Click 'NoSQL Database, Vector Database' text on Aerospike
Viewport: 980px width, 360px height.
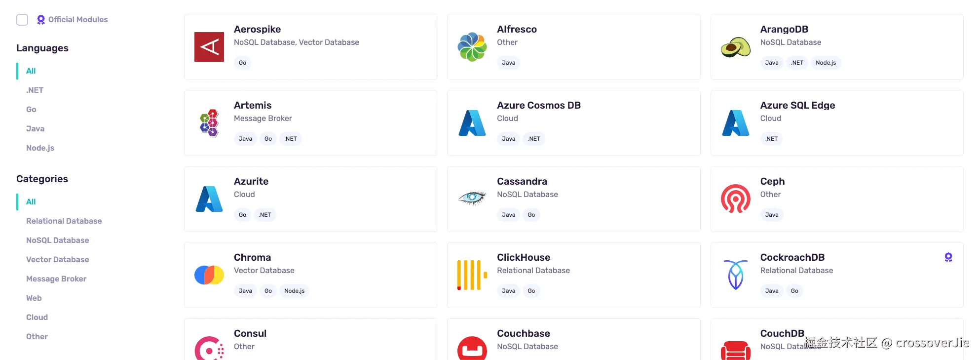point(297,42)
